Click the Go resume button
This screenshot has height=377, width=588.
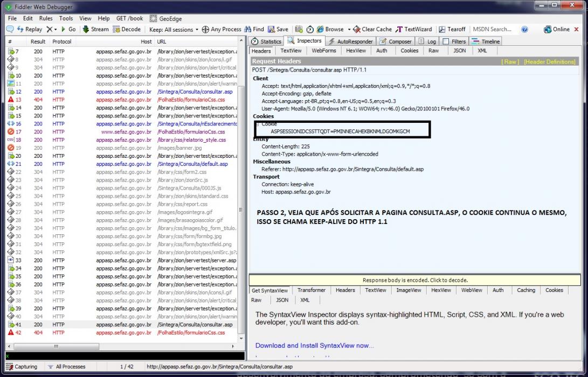tap(68, 29)
